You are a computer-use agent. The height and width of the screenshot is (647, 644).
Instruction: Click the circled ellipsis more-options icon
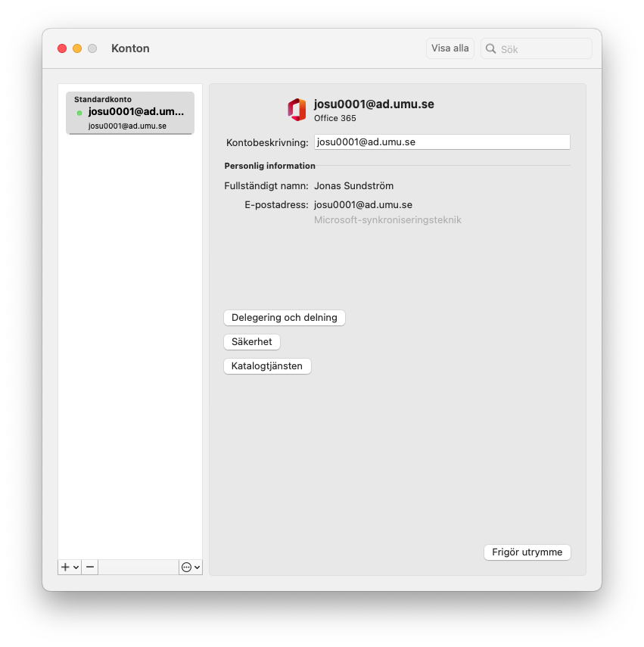pos(186,568)
